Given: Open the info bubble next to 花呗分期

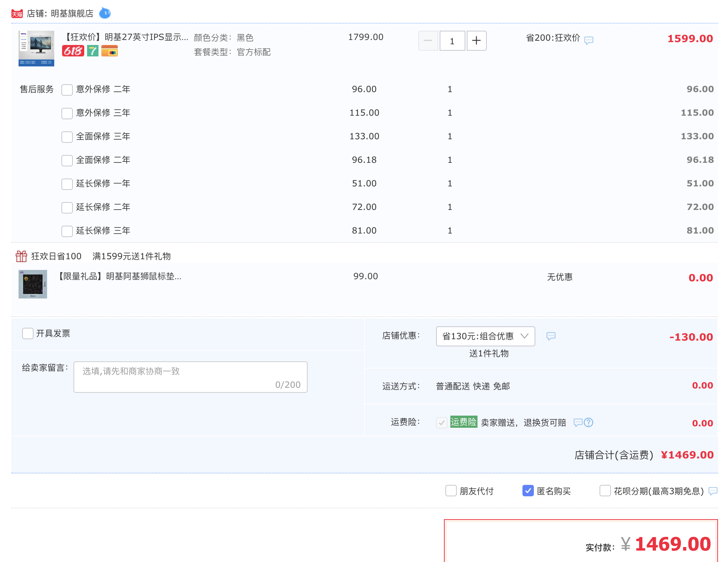Looking at the screenshot, I should [x=713, y=491].
